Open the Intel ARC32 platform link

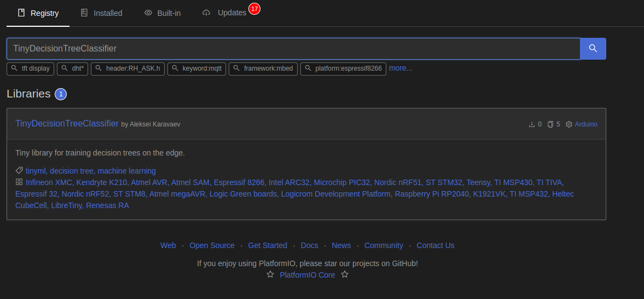click(289, 182)
